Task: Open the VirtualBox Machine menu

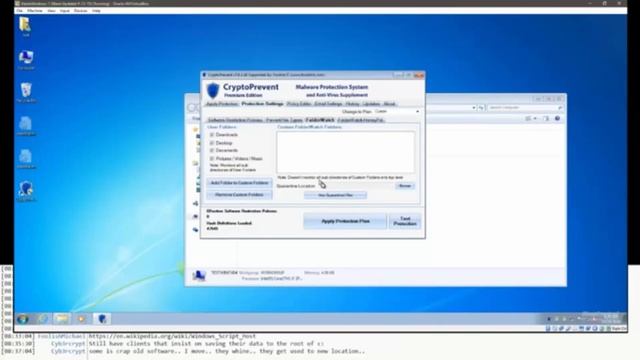Action: coord(35,11)
